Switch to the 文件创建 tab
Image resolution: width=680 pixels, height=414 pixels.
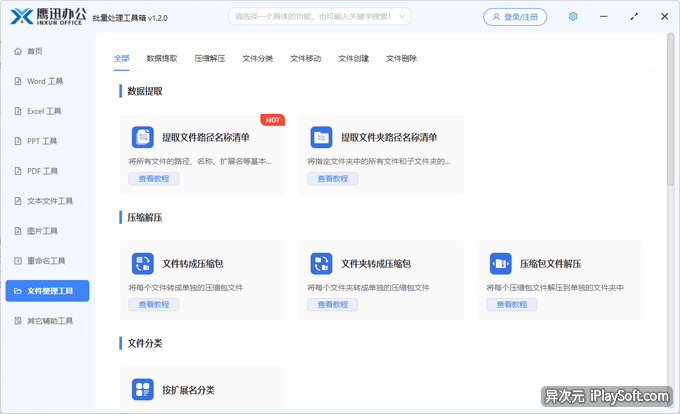tap(353, 58)
